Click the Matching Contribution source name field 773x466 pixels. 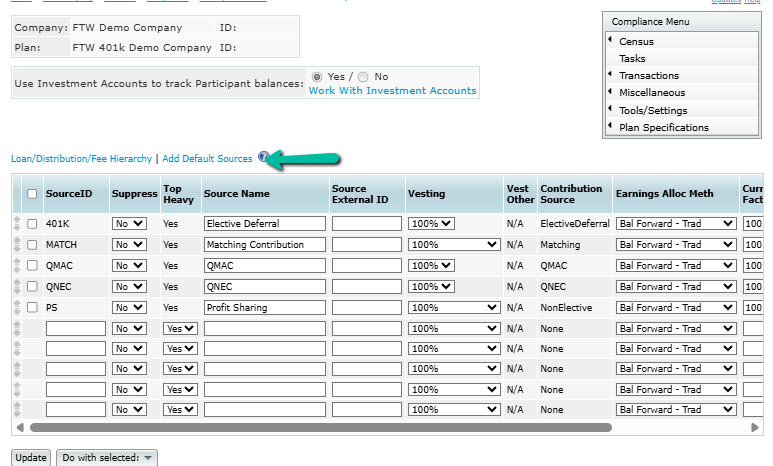(x=265, y=245)
